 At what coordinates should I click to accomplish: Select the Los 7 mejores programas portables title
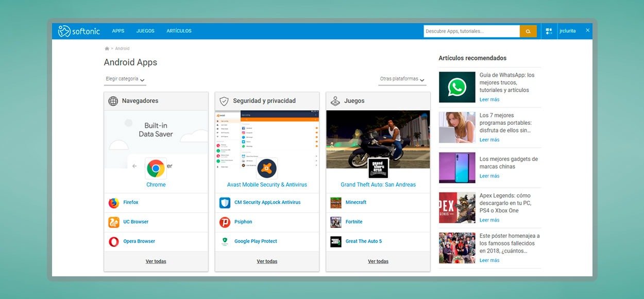pyautogui.click(x=505, y=123)
